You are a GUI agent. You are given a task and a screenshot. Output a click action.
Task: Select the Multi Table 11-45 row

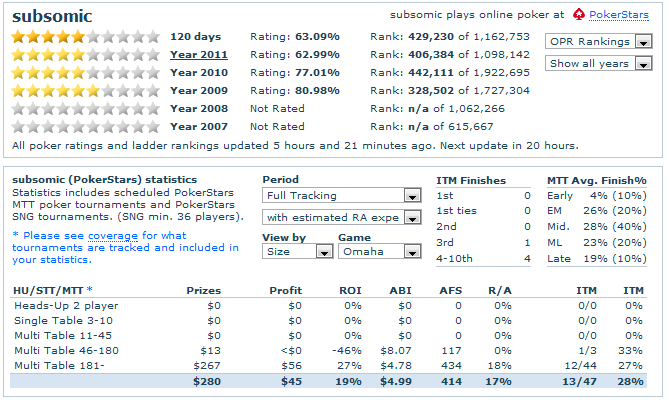click(x=329, y=335)
